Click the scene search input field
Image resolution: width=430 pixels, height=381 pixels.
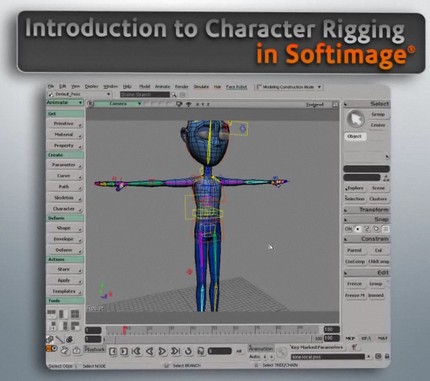tap(145, 95)
